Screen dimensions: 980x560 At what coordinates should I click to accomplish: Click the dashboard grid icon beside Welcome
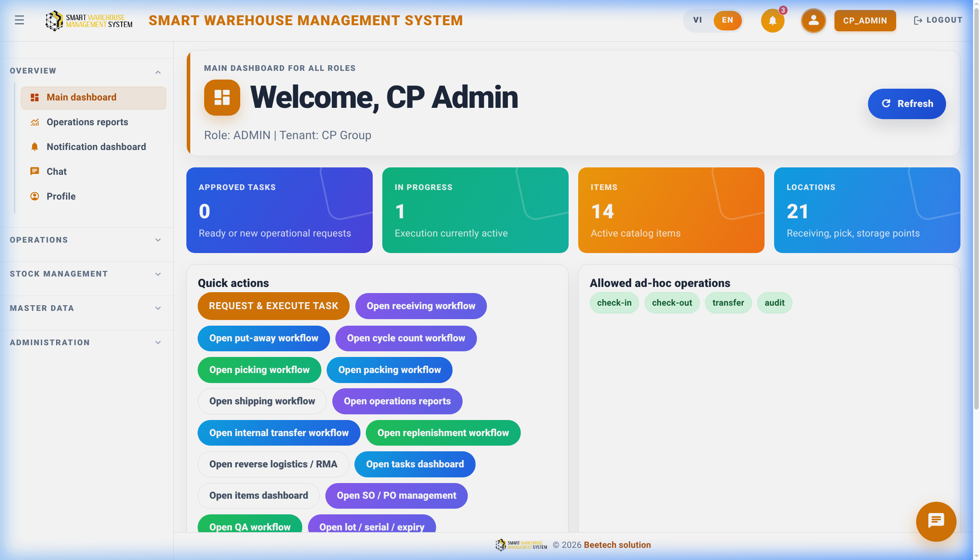(x=222, y=97)
